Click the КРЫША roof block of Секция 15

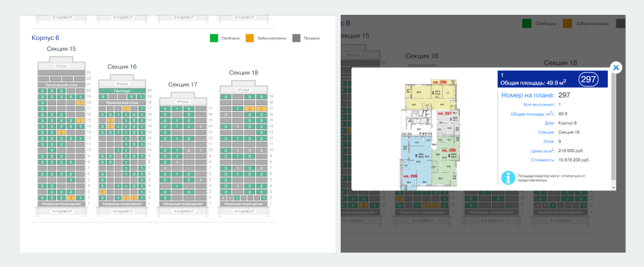[x=61, y=66]
